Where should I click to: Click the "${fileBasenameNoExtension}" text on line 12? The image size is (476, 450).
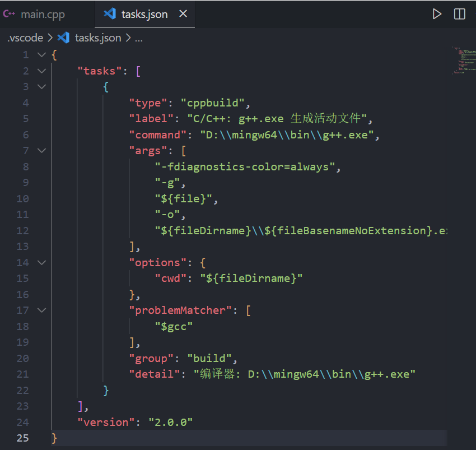[348, 231]
